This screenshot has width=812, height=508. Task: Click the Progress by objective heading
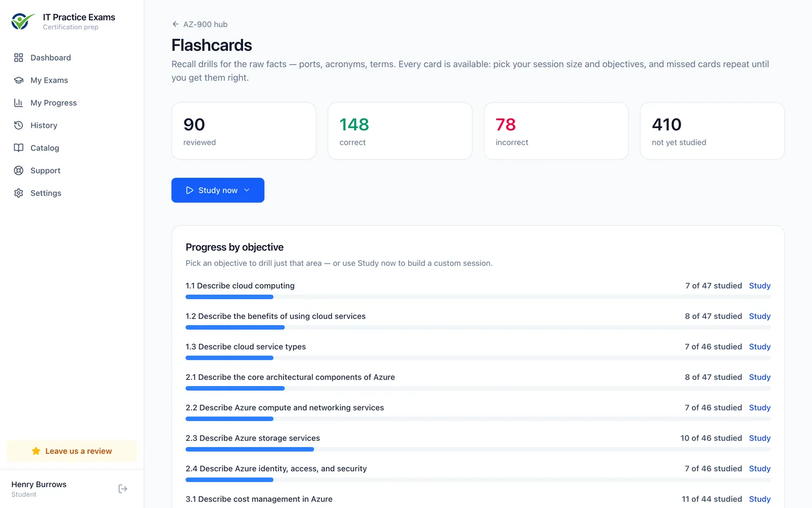tap(235, 247)
